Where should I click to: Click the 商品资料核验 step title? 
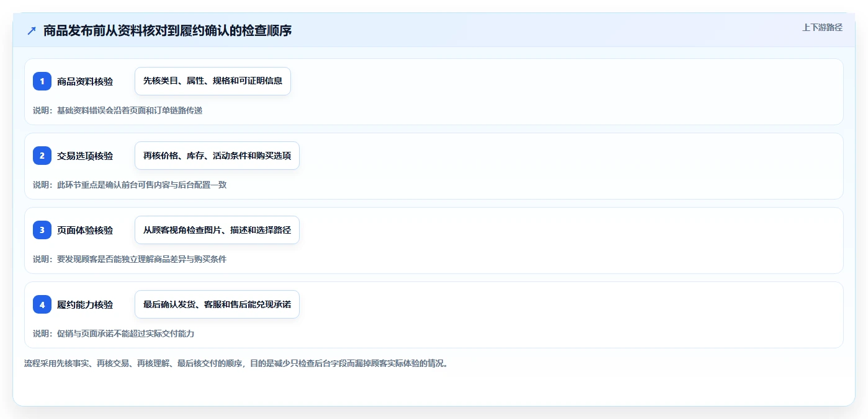point(85,81)
